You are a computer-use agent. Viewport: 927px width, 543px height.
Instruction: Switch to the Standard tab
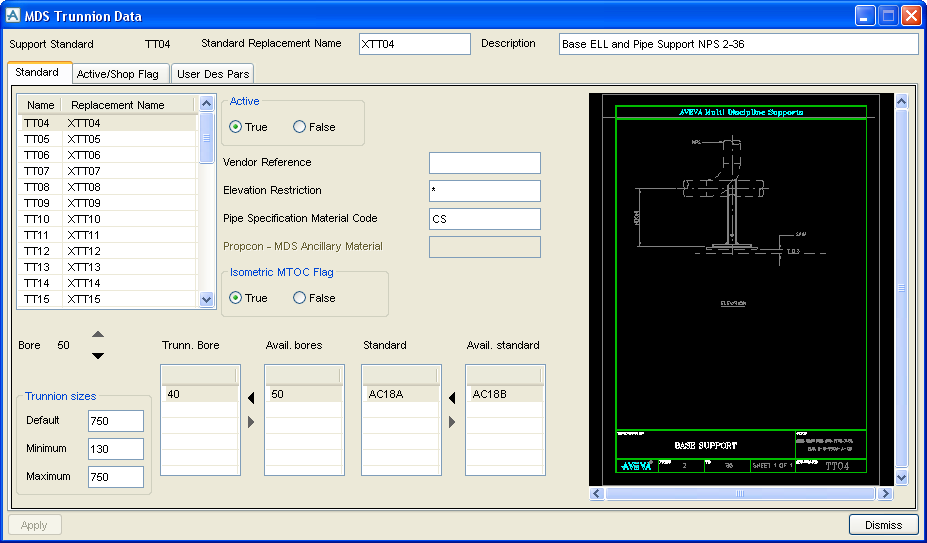tap(39, 72)
